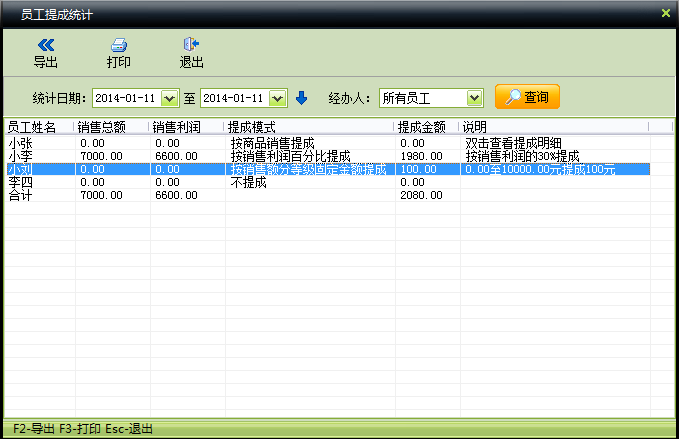Click 小李's 7000.00 sales total
This screenshot has width=679, height=439.
click(101, 156)
